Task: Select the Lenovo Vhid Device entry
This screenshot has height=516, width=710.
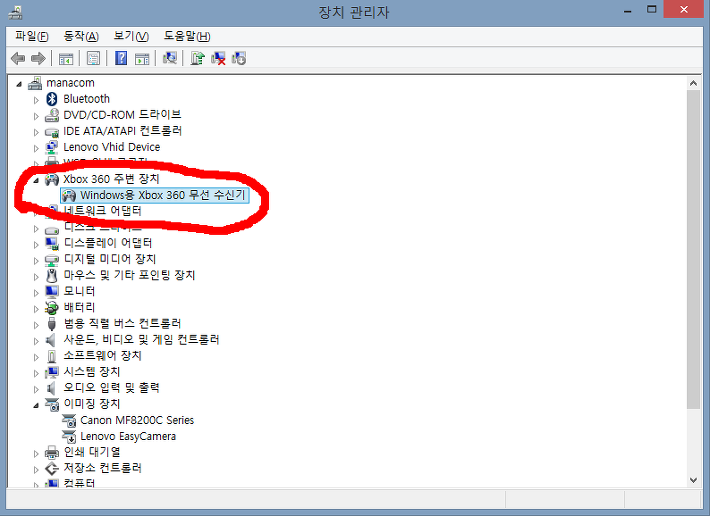Action: (x=111, y=147)
